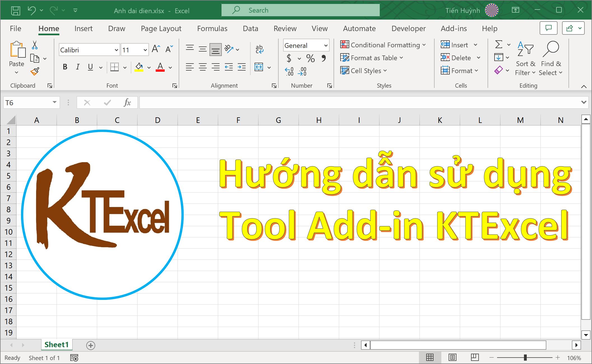Apply Comma Style
This screenshot has height=364, width=592.
tap(324, 58)
